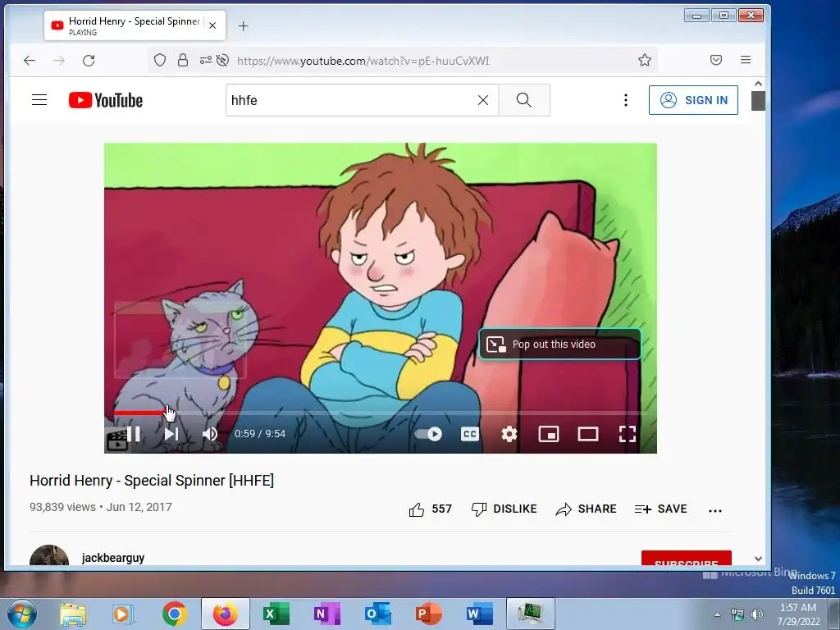This screenshot has width=840, height=630.
Task: Open OneNote from the taskbar
Action: coord(326,614)
